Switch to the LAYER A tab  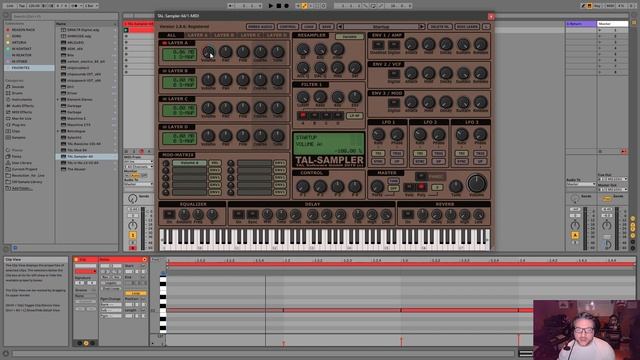click(197, 35)
